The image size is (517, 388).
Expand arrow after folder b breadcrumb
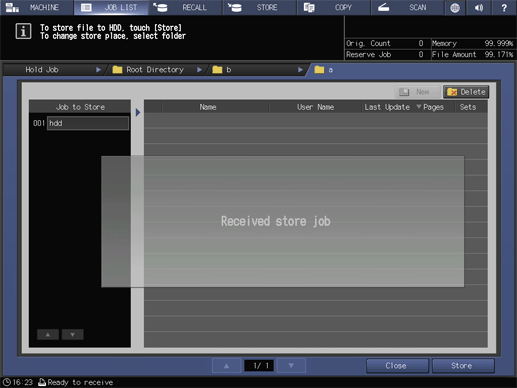tap(300, 70)
